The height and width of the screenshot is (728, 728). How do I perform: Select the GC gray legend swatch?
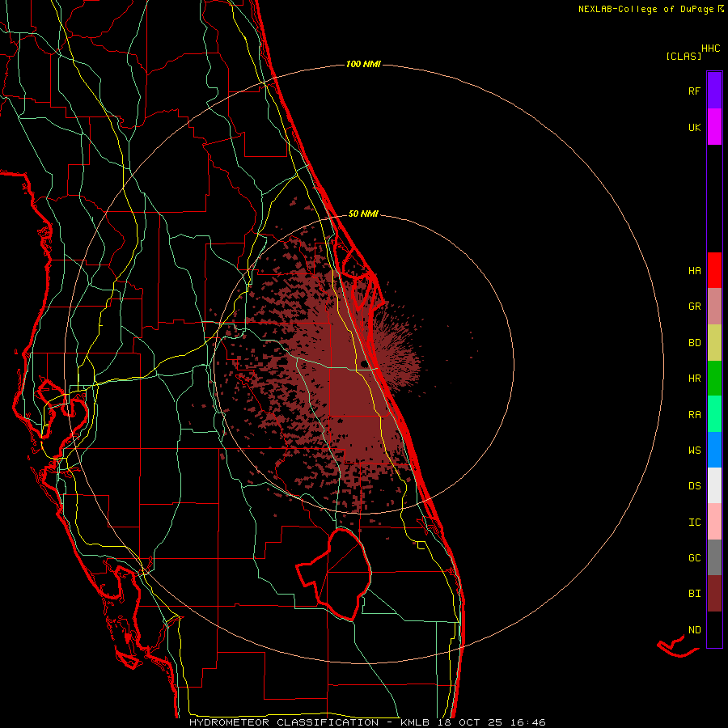coord(714,557)
